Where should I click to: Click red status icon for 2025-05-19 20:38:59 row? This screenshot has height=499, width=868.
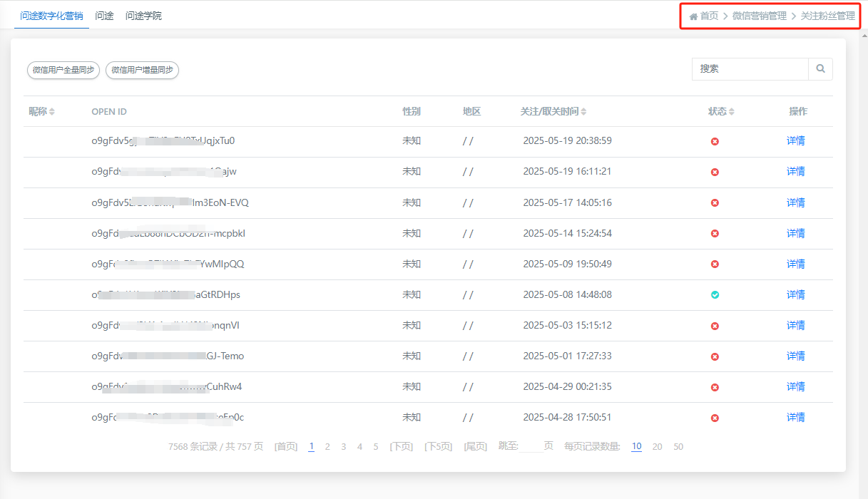coord(715,141)
